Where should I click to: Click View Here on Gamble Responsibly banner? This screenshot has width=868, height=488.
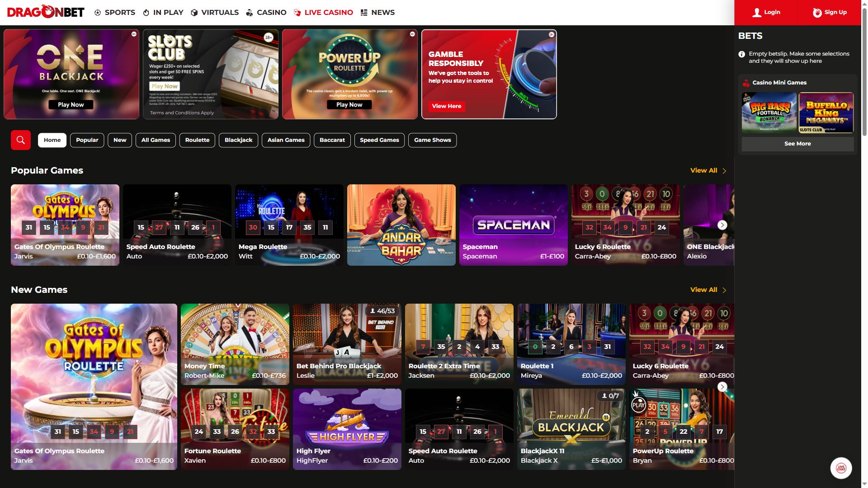(447, 106)
